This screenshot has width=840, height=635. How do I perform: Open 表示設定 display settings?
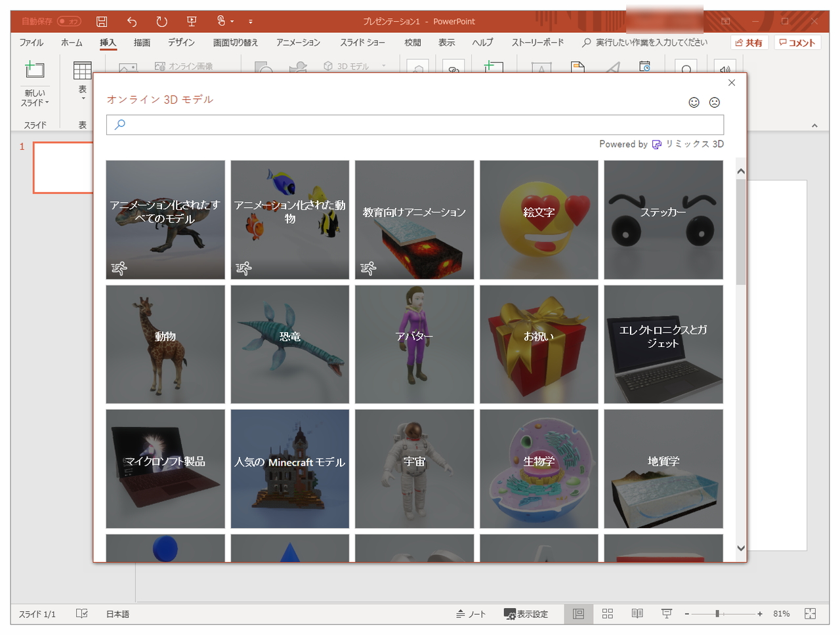[526, 614]
